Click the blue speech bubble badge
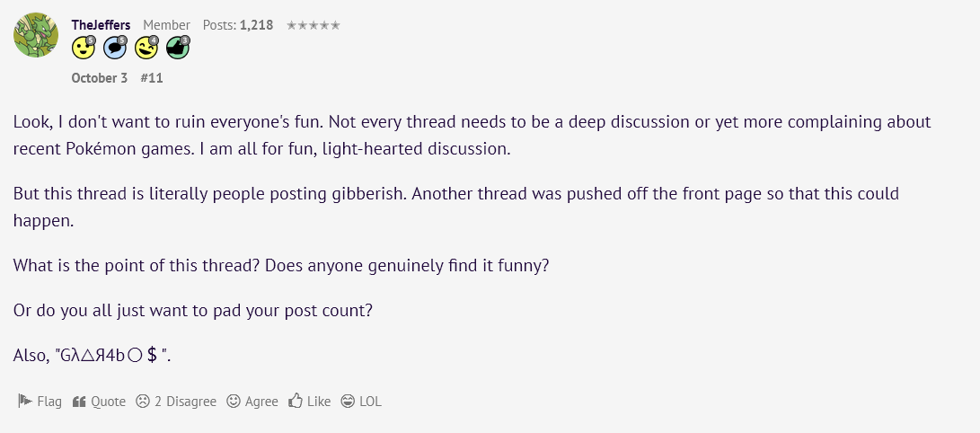Image resolution: width=980 pixels, height=433 pixels. click(x=114, y=48)
